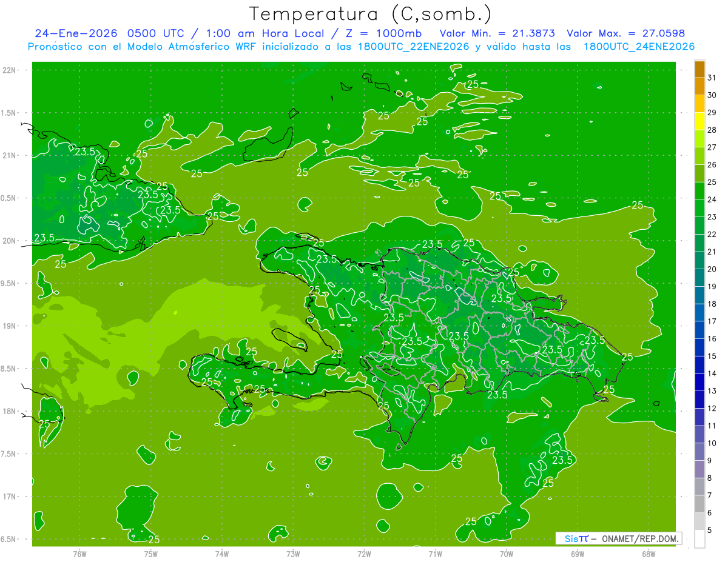Image resolution: width=728 pixels, height=562 pixels.
Task: Click the longitude axis label '73W'
Action: (293, 554)
